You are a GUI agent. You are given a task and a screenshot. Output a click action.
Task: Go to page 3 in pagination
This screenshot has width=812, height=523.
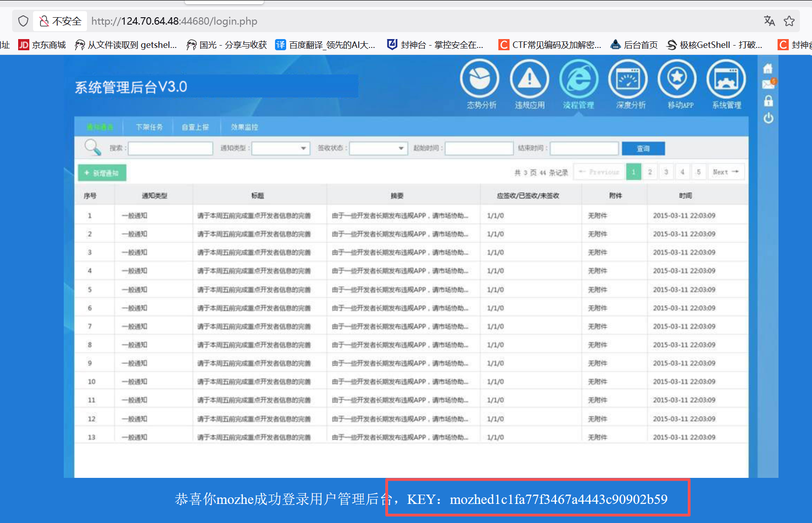(x=666, y=172)
